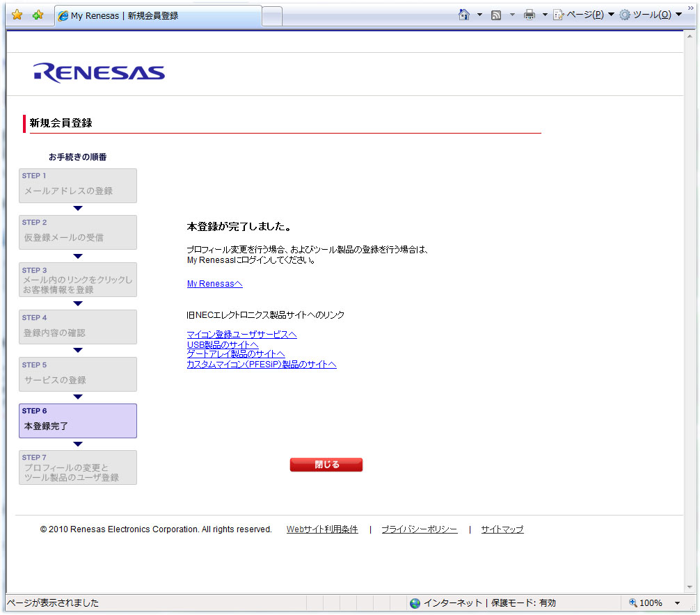Open a new blank tab
This screenshot has width=700, height=615.
click(272, 15)
